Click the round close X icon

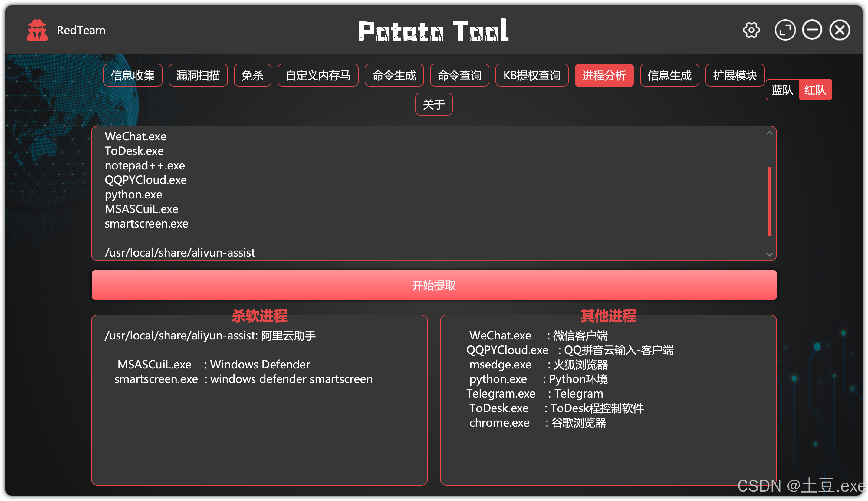pos(840,30)
